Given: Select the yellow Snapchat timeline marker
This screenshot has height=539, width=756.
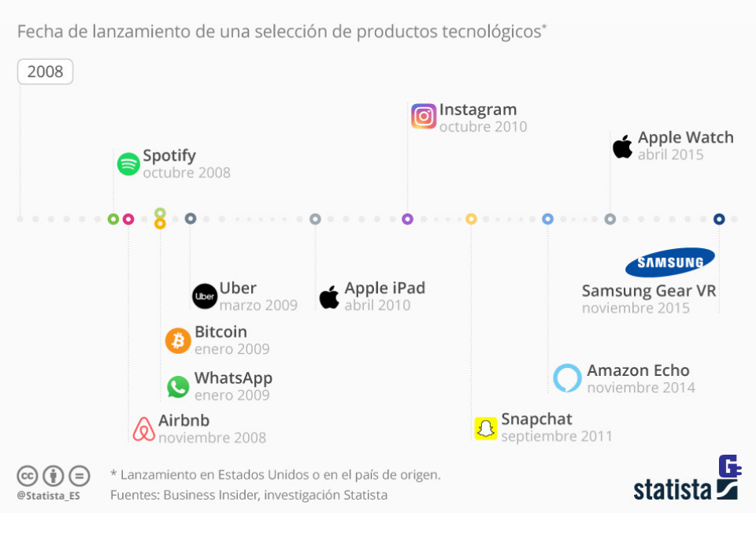Looking at the screenshot, I should click(471, 219).
